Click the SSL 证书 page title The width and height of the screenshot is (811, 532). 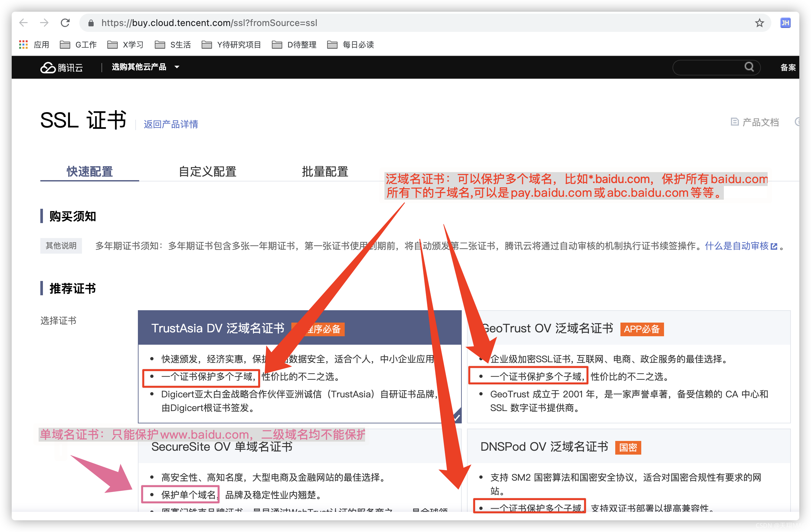coord(84,120)
